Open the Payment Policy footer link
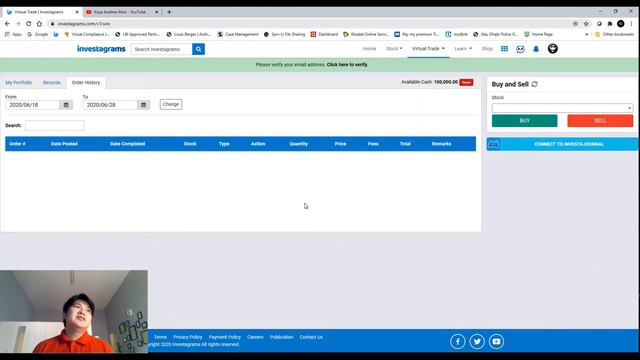Image resolution: width=640 pixels, height=360 pixels. [224, 337]
